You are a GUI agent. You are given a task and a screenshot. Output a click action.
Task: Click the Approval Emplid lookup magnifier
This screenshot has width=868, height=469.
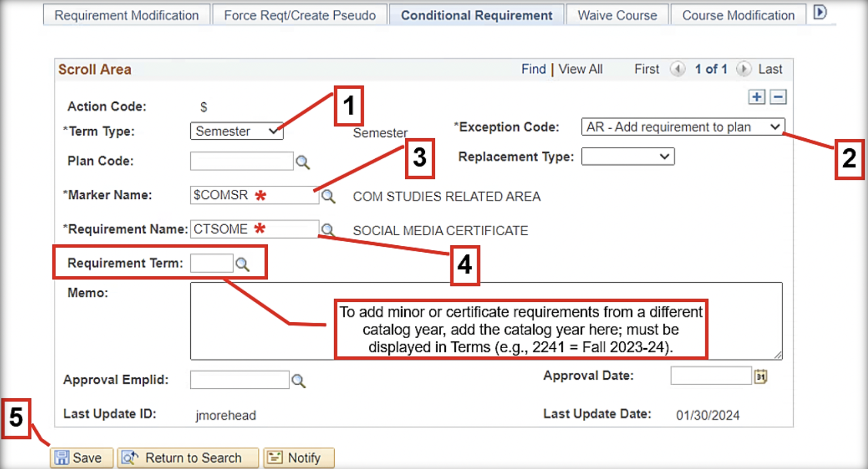298,381
